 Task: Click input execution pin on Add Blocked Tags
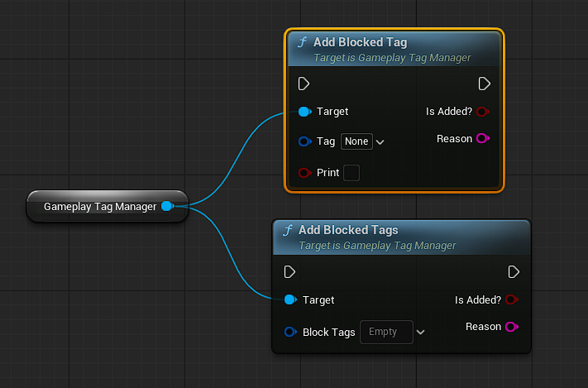click(x=289, y=272)
